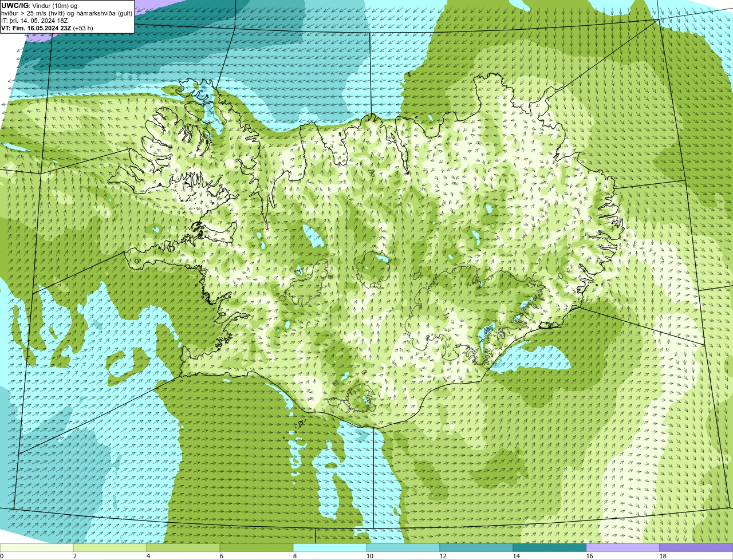
Task: Click the purple legend swatch above 18 m/s
Action: tap(696, 548)
